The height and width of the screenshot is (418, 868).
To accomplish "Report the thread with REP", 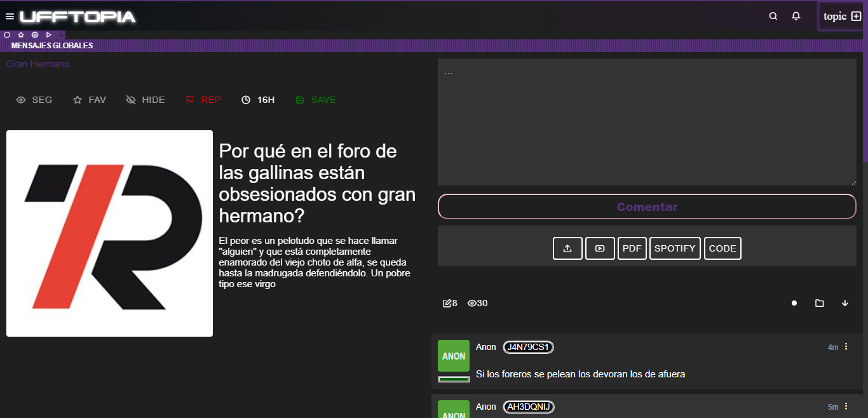I will click(203, 100).
